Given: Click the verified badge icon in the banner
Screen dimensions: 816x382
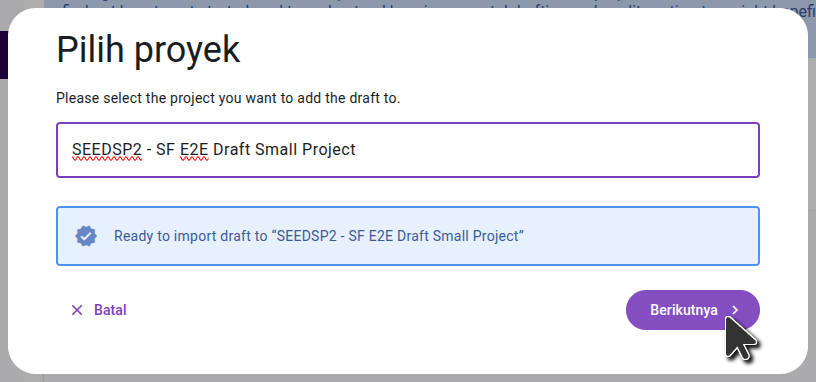Looking at the screenshot, I should point(86,236).
